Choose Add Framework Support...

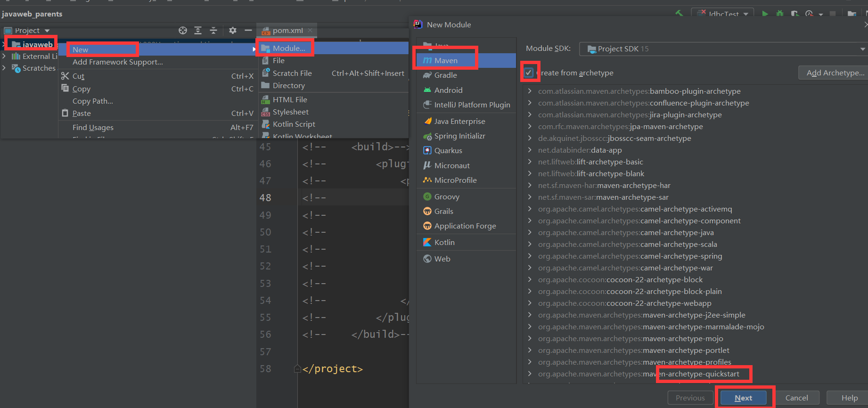pos(157,62)
